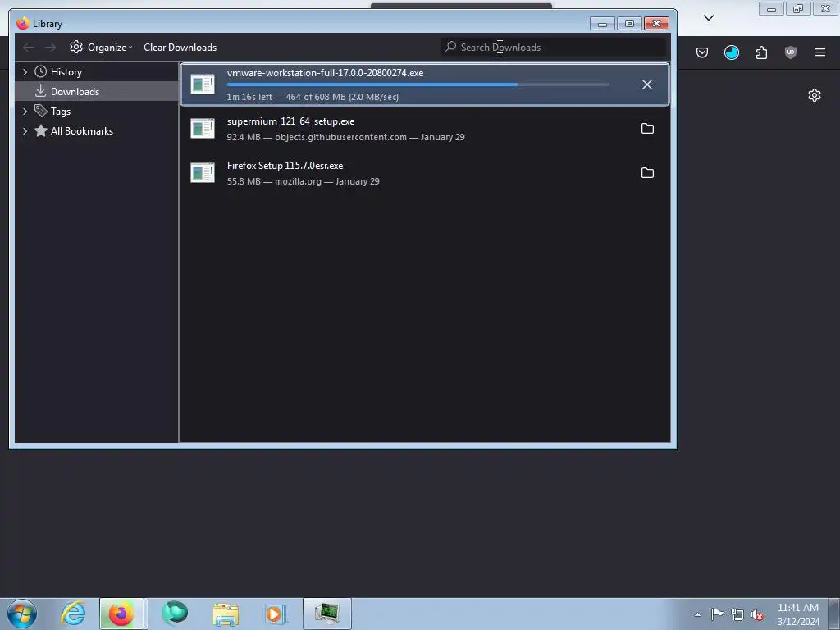Open Extensions puzzle icon in Firefox
This screenshot has width=840, height=630.
coord(761,52)
